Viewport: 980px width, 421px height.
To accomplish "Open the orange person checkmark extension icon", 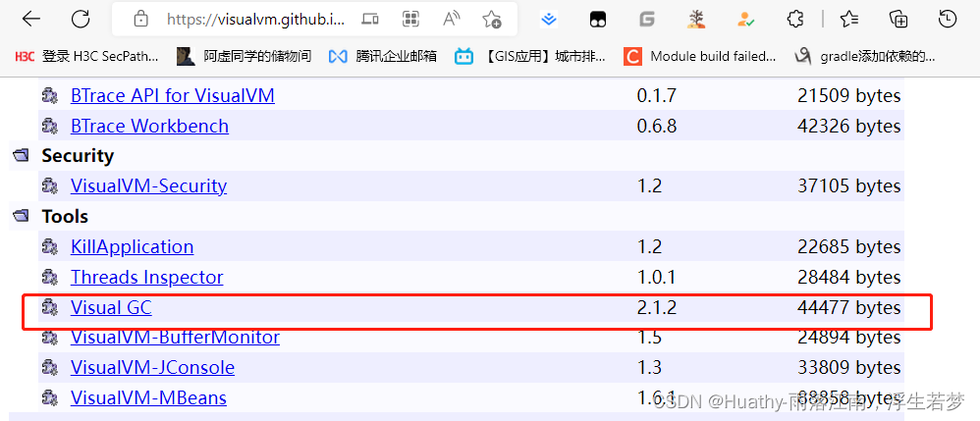I will tap(745, 20).
